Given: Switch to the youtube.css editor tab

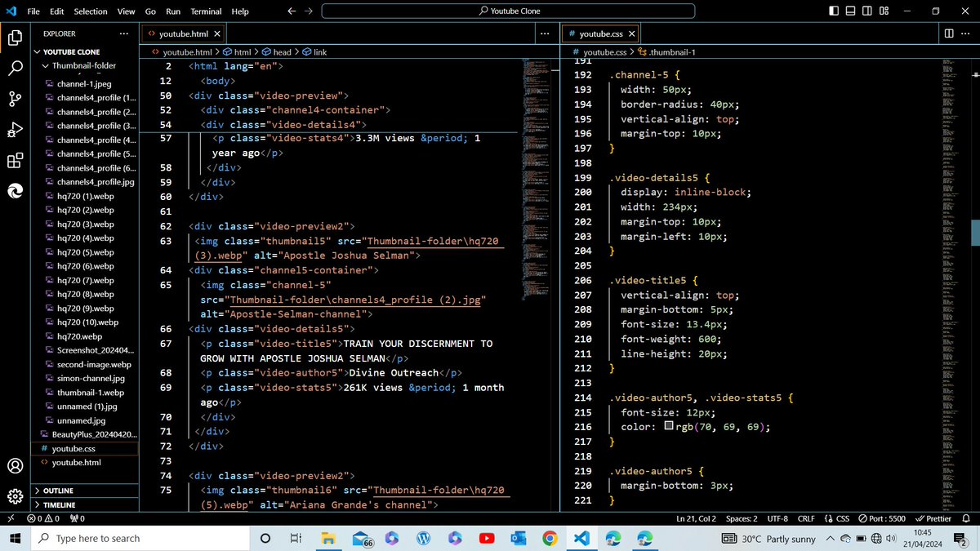Looking at the screenshot, I should (600, 34).
